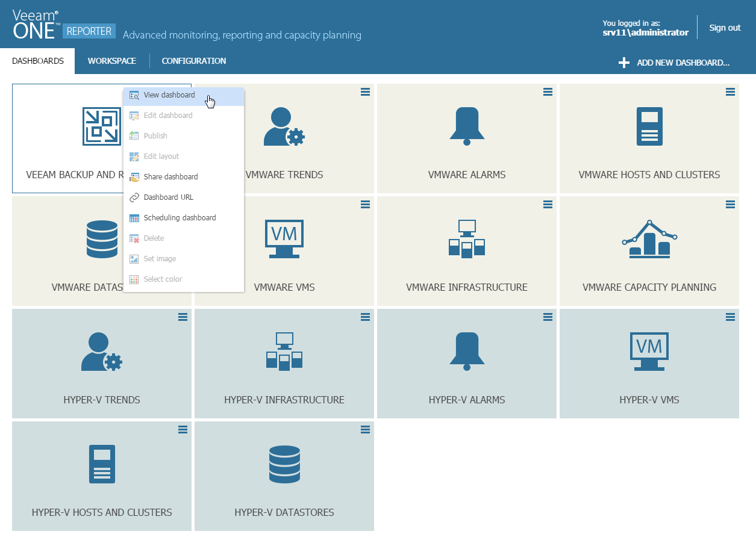Screen dimensions: 756x546
Task: Click the srv11\administrator username
Action: click(x=645, y=33)
